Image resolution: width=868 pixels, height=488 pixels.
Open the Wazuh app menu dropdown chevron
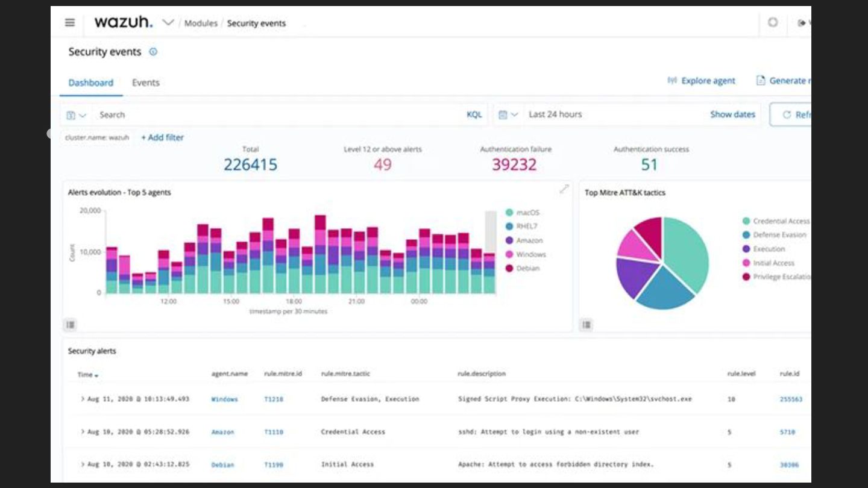(x=168, y=23)
